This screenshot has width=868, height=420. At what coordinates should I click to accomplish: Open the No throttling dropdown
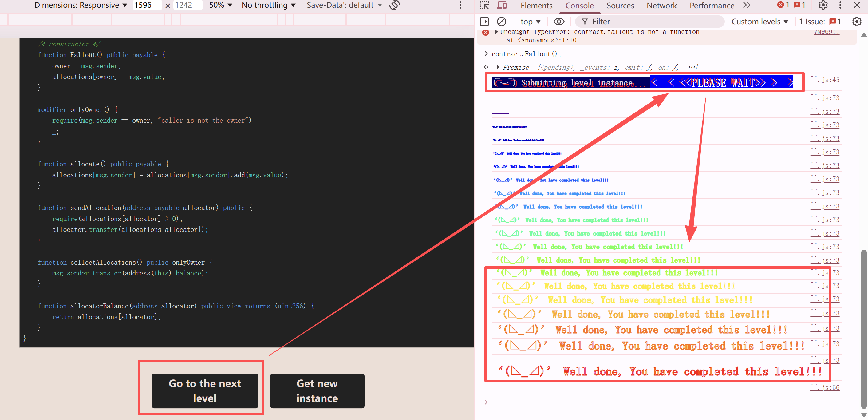[x=268, y=6]
